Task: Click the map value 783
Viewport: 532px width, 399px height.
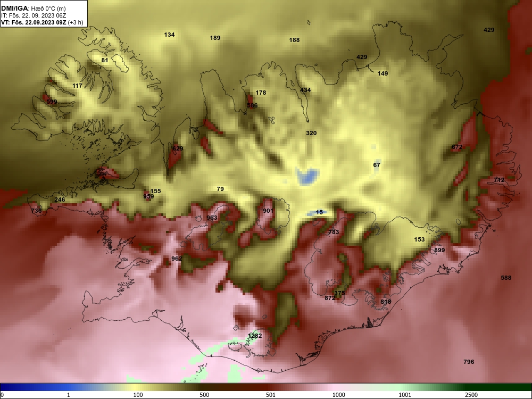Action: pos(334,232)
